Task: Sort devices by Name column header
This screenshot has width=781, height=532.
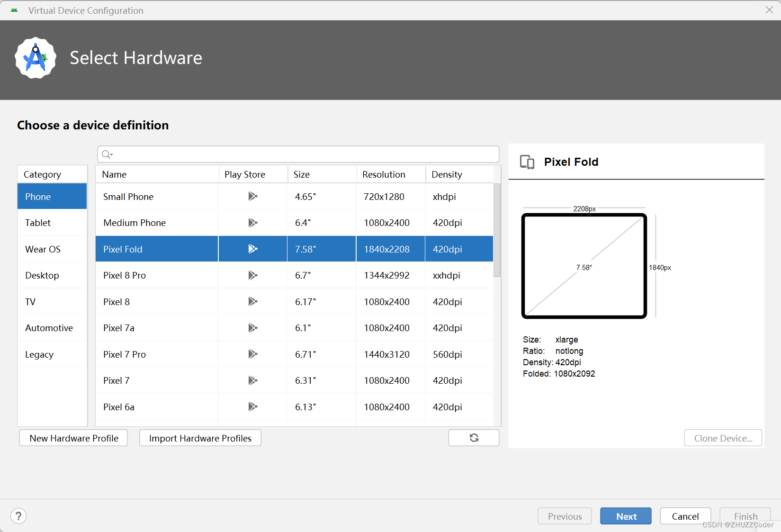Action: (157, 174)
